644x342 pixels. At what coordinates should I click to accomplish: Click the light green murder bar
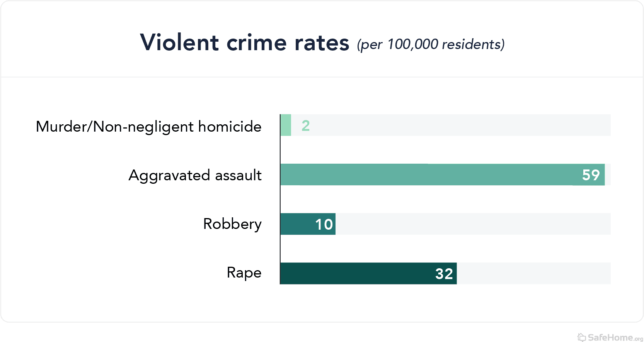pyautogui.click(x=286, y=125)
